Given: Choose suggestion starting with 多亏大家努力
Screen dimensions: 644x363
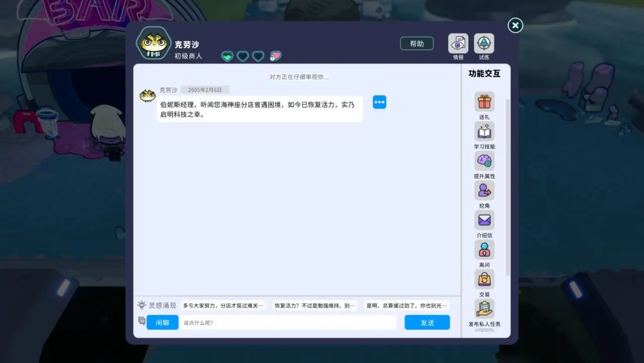Looking at the screenshot, I should 223,306.
